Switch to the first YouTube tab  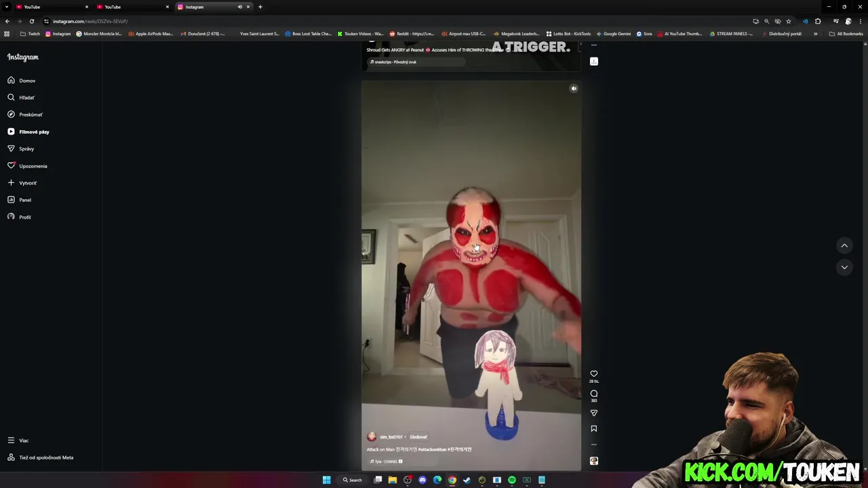[52, 7]
